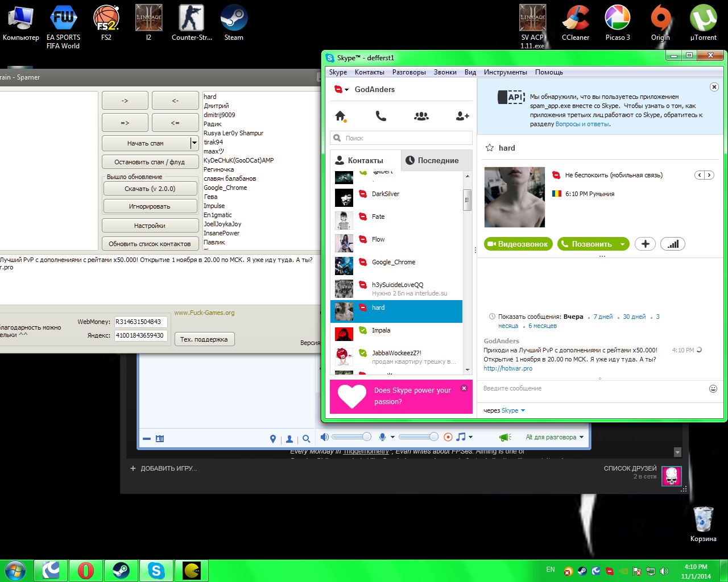Click the green megaphone icon in voice chat window
728x582 pixels.
[505, 437]
